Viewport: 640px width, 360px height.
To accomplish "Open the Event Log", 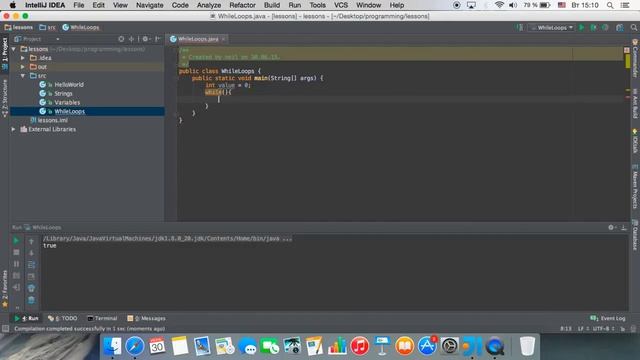I will pos(608,318).
